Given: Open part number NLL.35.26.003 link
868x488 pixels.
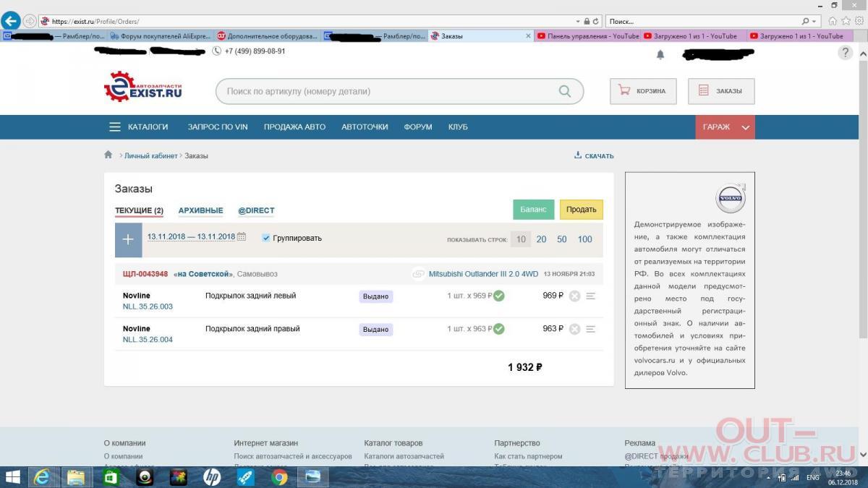Looking at the screenshot, I should [148, 307].
